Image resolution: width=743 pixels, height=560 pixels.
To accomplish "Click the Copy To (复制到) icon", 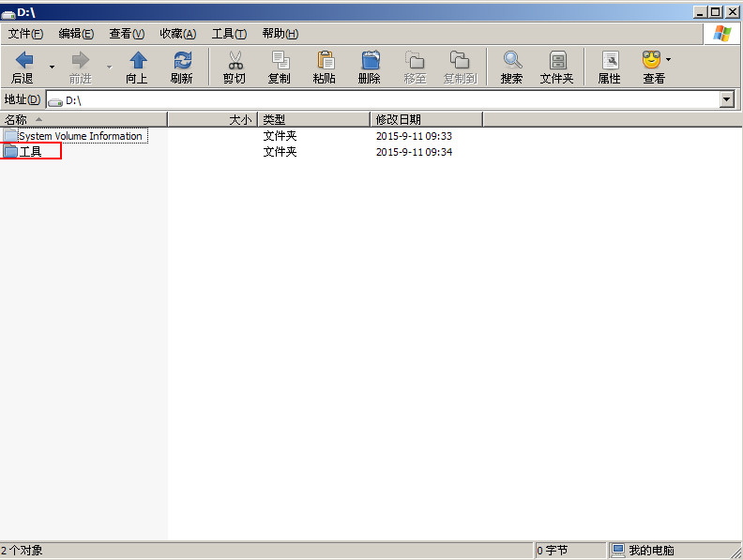I will coord(459,60).
